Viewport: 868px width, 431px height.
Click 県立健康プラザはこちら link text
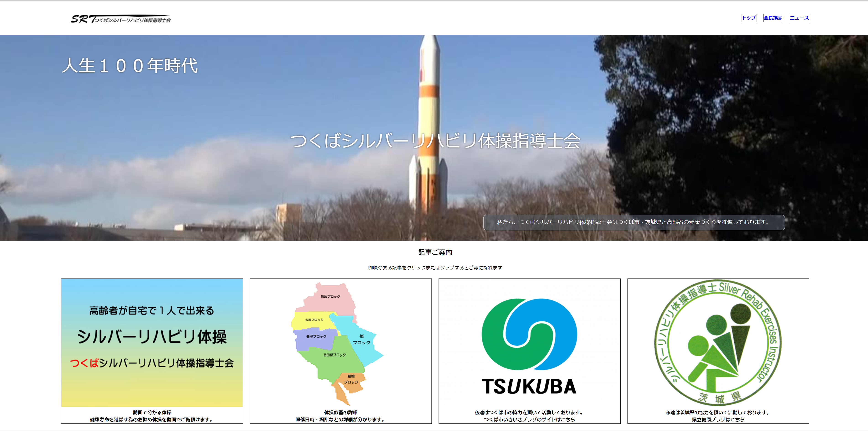(x=718, y=420)
